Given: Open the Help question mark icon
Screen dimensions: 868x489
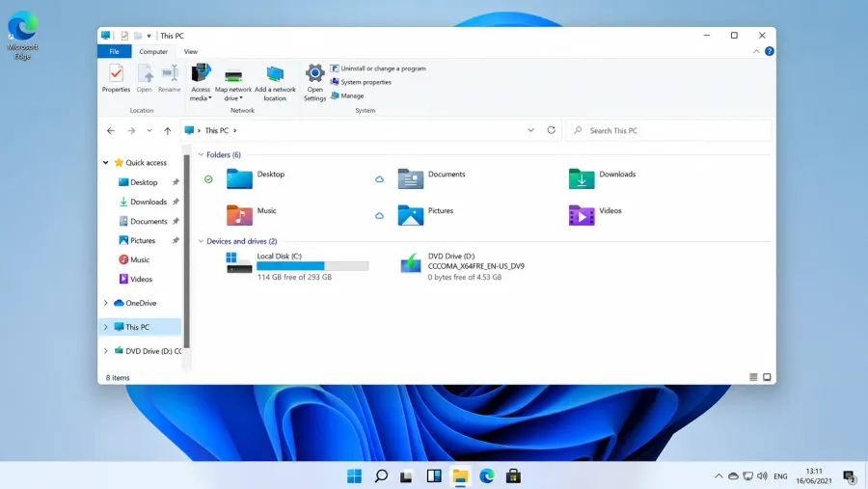Looking at the screenshot, I should point(770,51).
